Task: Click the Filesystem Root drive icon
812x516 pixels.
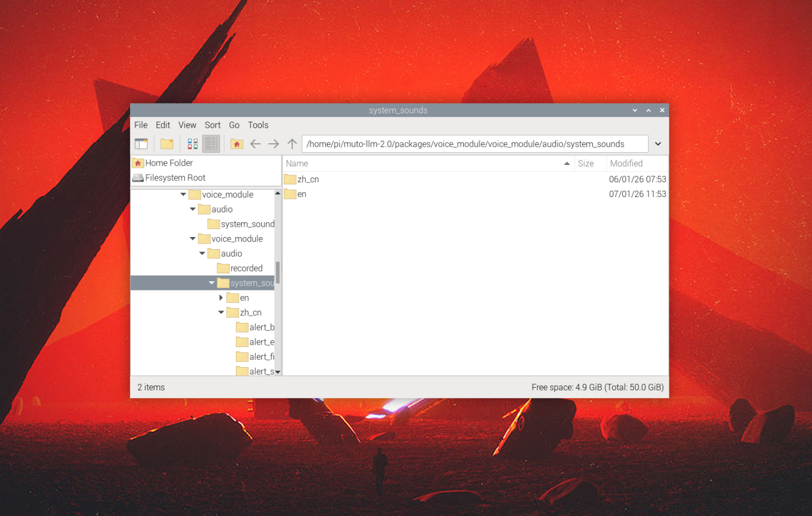Action: [138, 178]
